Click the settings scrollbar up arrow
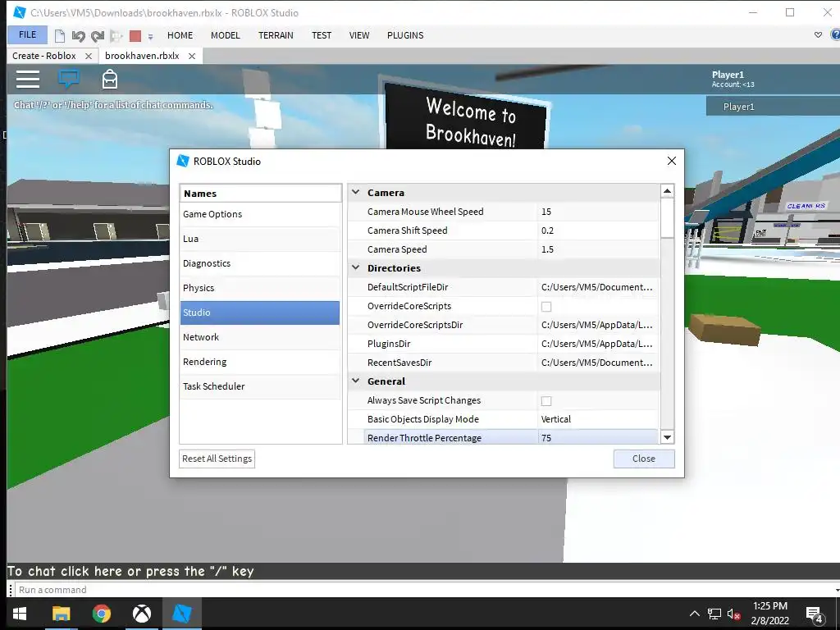Viewport: 840px width, 630px height. click(667, 190)
